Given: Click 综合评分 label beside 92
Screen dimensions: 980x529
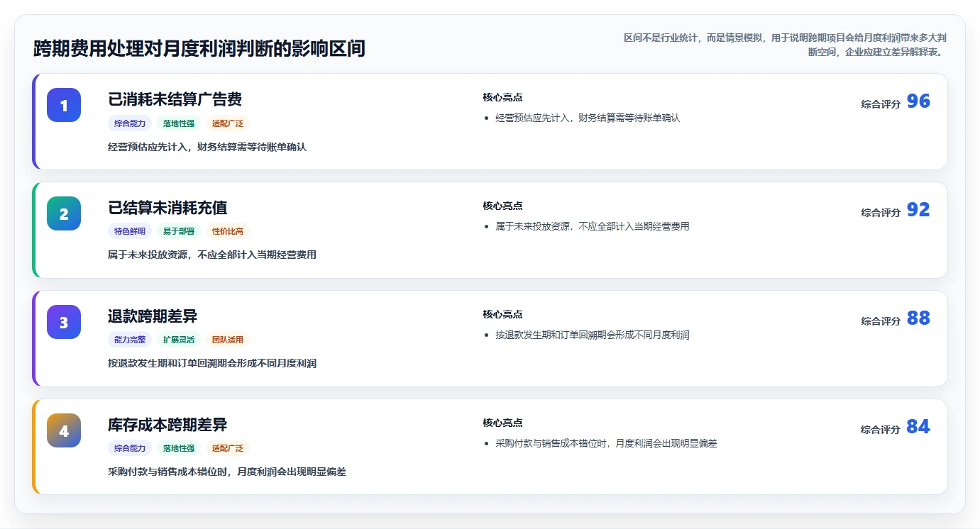Looking at the screenshot, I should tap(881, 212).
